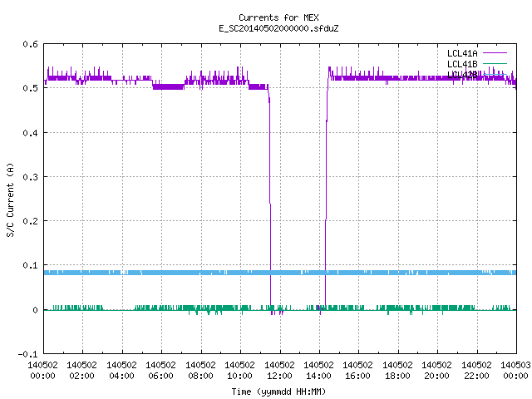Click the y-axis label 'S/C Current (A)'
The image size is (532, 399).
(x=10, y=199)
